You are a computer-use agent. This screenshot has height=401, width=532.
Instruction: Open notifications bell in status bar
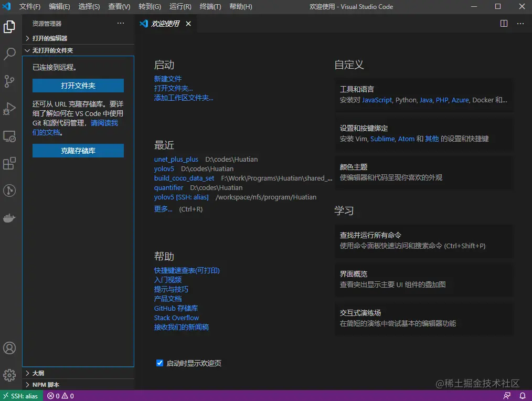click(x=523, y=396)
